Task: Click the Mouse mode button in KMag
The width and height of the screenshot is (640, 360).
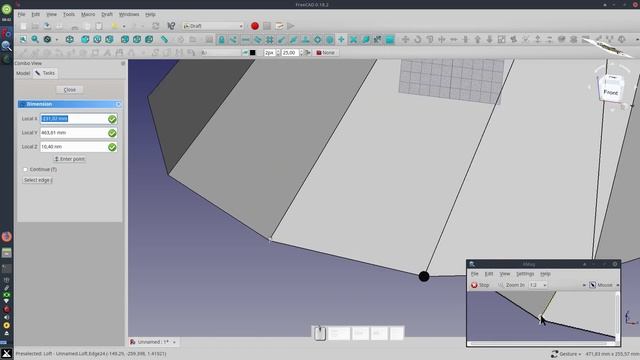Action: coord(601,285)
